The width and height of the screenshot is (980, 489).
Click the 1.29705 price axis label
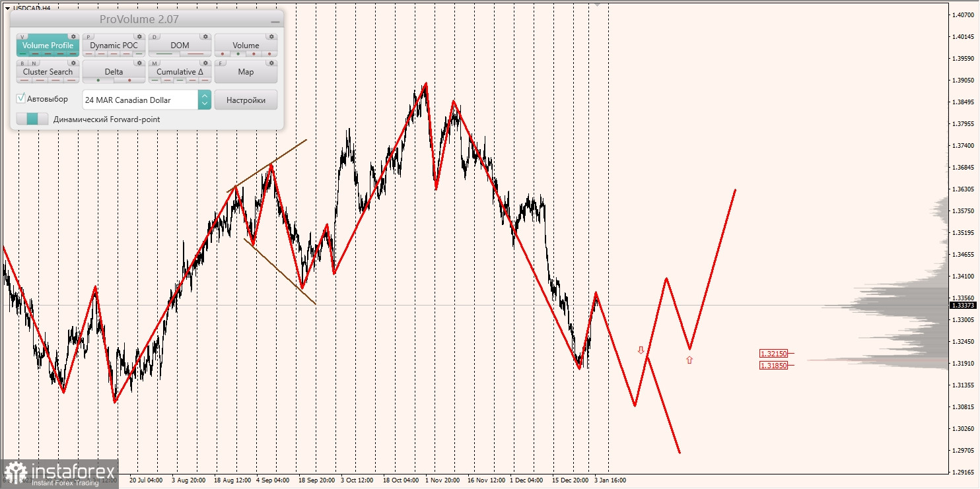point(964,451)
